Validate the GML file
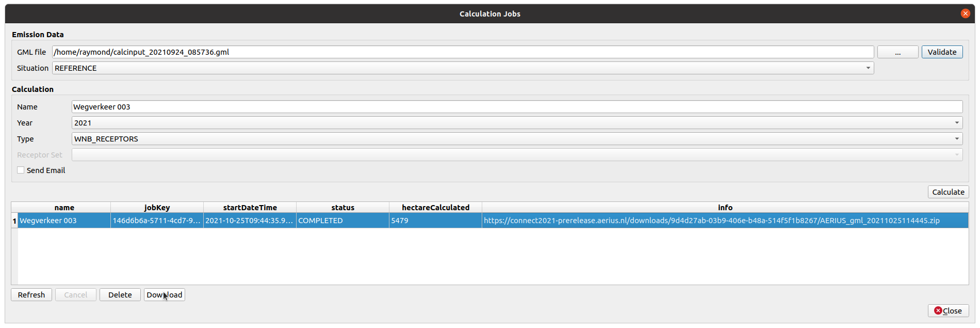 pyautogui.click(x=942, y=52)
